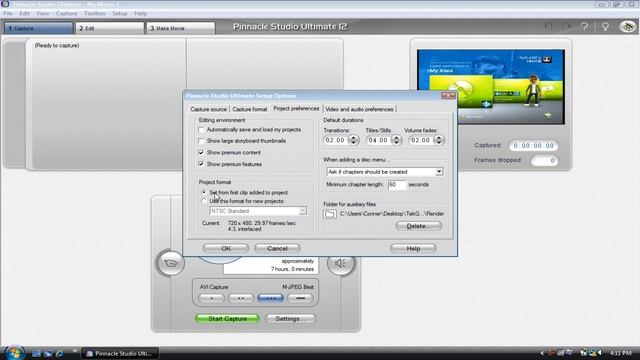This screenshot has width=640, height=360.
Task: Open the Windows Start orb
Action: click(x=15, y=353)
